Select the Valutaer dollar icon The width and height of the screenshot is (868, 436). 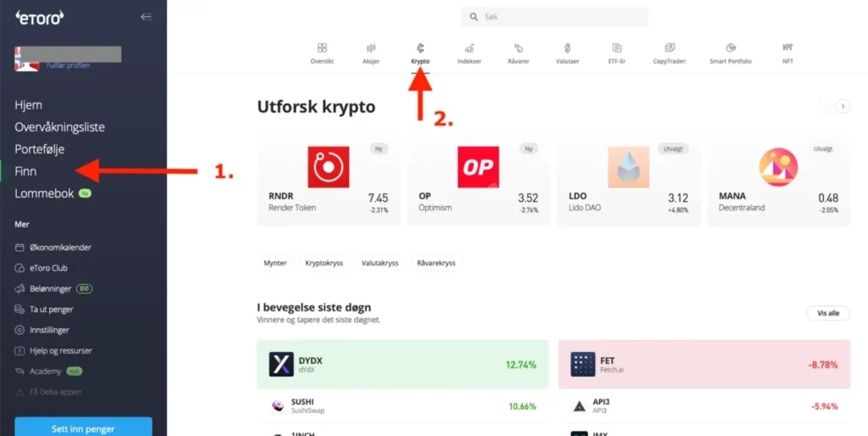(x=567, y=48)
